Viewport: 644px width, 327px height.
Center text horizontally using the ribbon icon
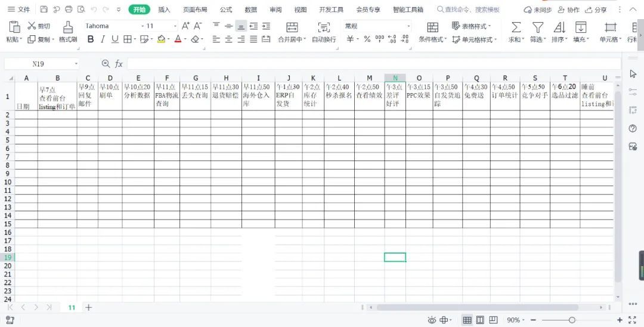(229, 39)
